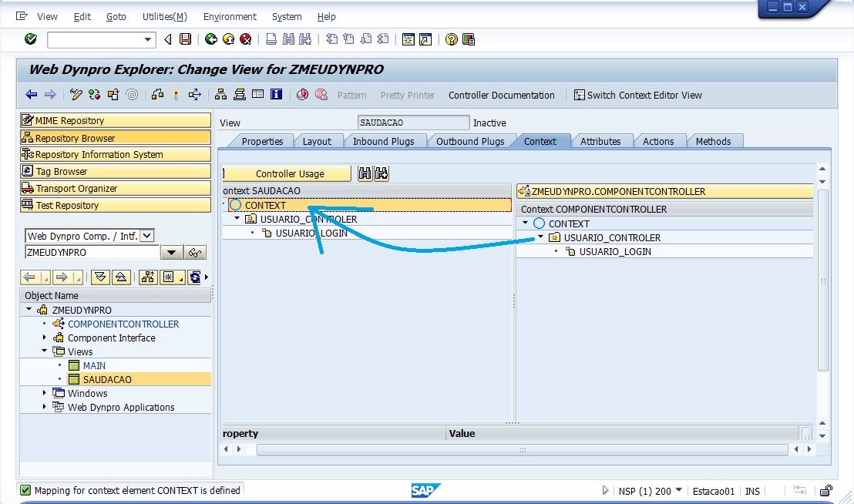Switch to the Layout tab
Image resolution: width=854 pixels, height=504 pixels.
coord(317,141)
